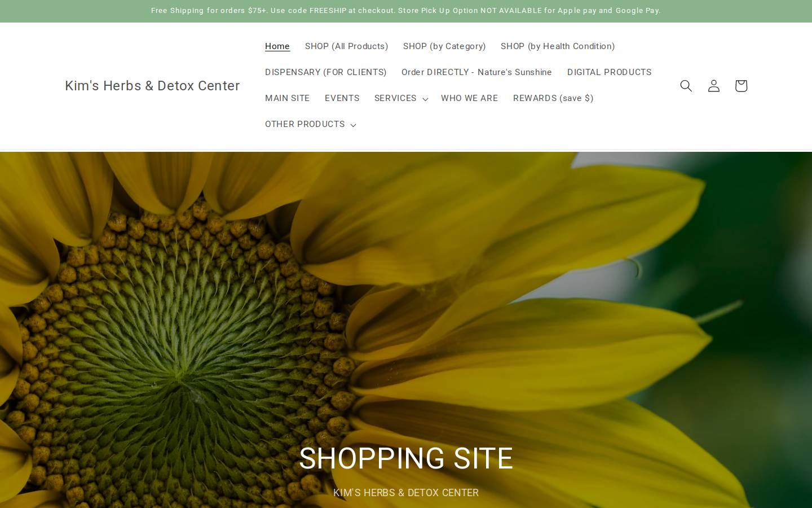The width and height of the screenshot is (812, 508).
Task: Expand the SERVICES dropdown chevron
Action: (x=425, y=99)
